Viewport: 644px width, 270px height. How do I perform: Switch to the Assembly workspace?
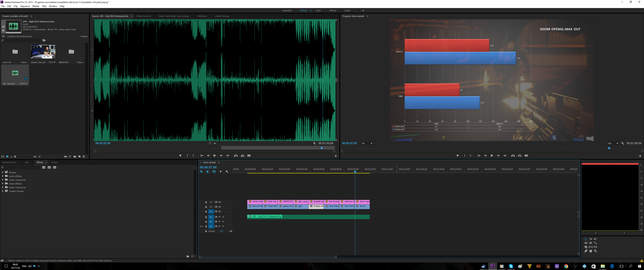tap(287, 10)
